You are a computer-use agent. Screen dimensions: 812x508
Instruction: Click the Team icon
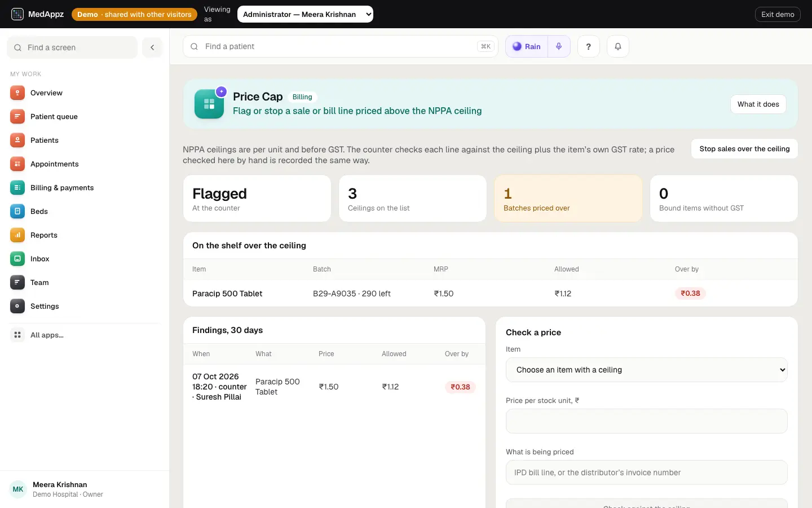[x=17, y=283]
